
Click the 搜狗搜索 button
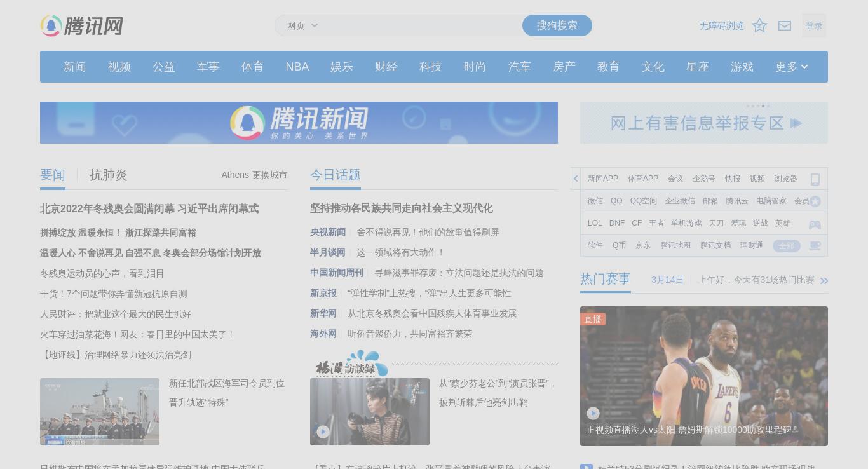pyautogui.click(x=557, y=25)
